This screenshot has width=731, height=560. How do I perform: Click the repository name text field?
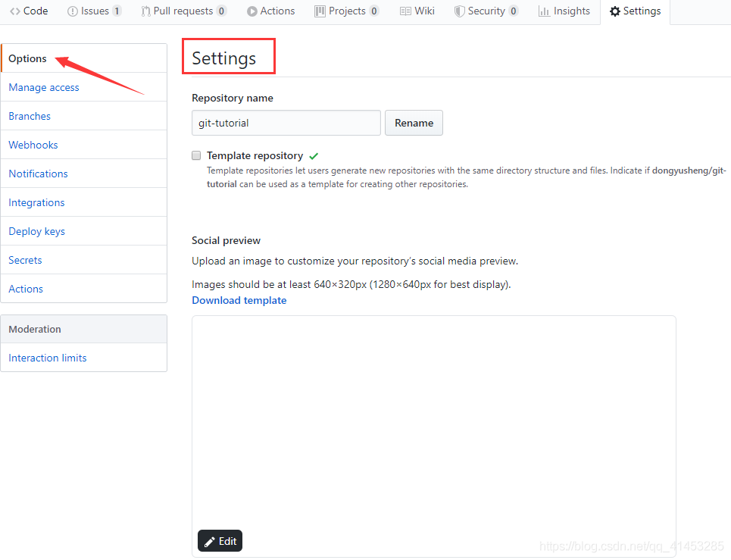pyautogui.click(x=286, y=123)
